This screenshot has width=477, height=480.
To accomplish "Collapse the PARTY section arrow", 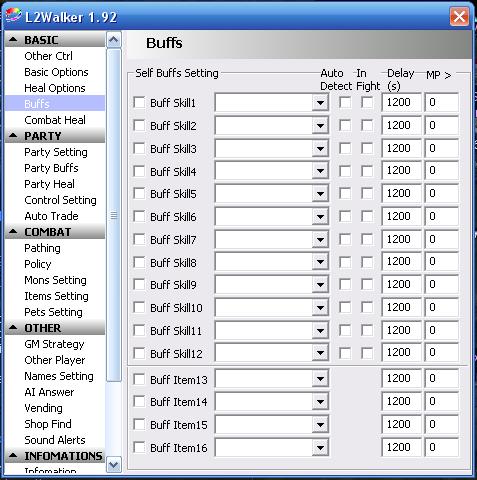I will coord(13,136).
